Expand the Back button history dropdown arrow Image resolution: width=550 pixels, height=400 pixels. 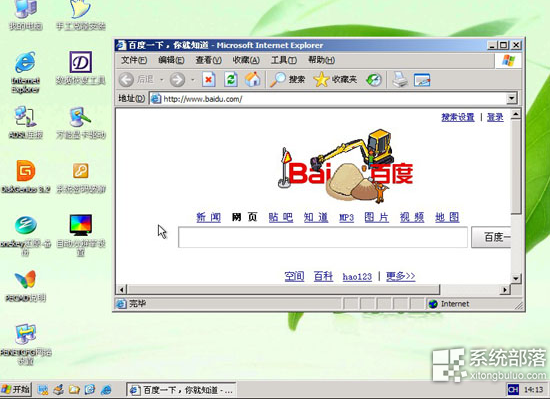161,80
